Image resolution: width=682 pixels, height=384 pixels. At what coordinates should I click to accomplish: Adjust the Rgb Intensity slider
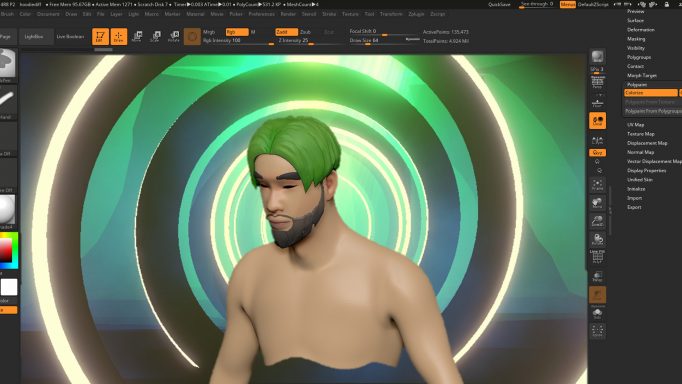click(238, 40)
